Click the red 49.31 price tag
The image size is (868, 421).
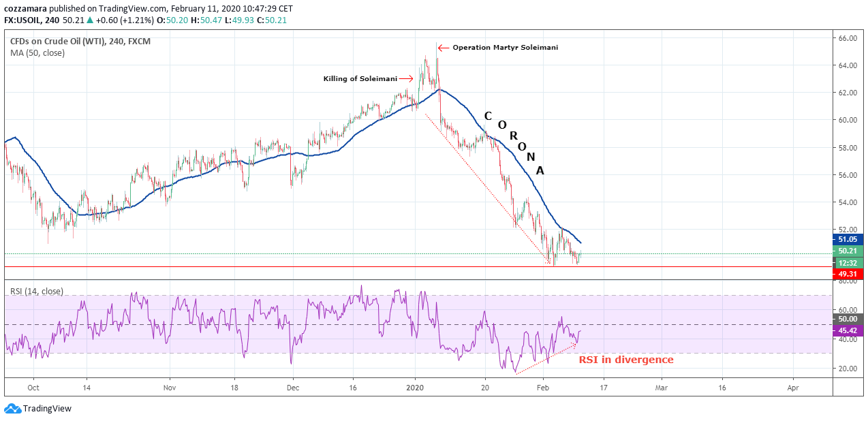848,274
